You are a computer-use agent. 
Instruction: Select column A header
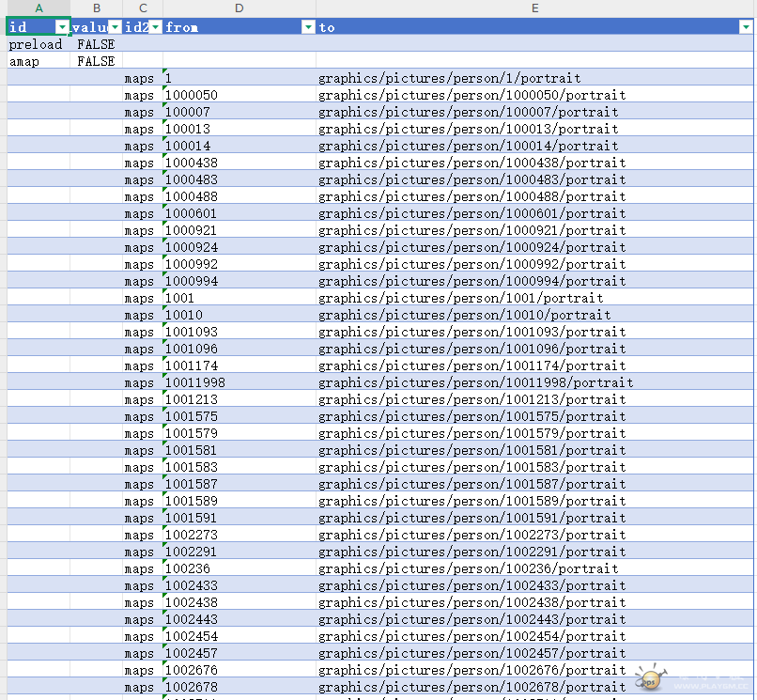coord(39,8)
